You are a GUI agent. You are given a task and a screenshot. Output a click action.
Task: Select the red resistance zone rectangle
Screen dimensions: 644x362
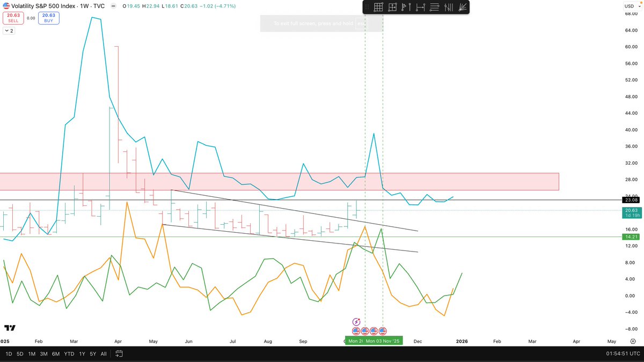(x=279, y=181)
